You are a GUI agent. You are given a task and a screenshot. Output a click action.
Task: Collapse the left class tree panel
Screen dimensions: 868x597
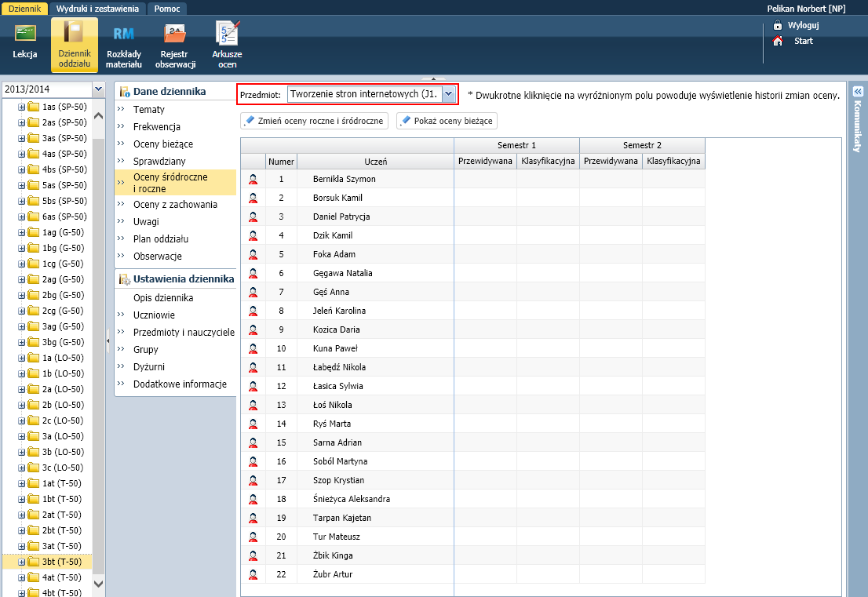pyautogui.click(x=108, y=340)
